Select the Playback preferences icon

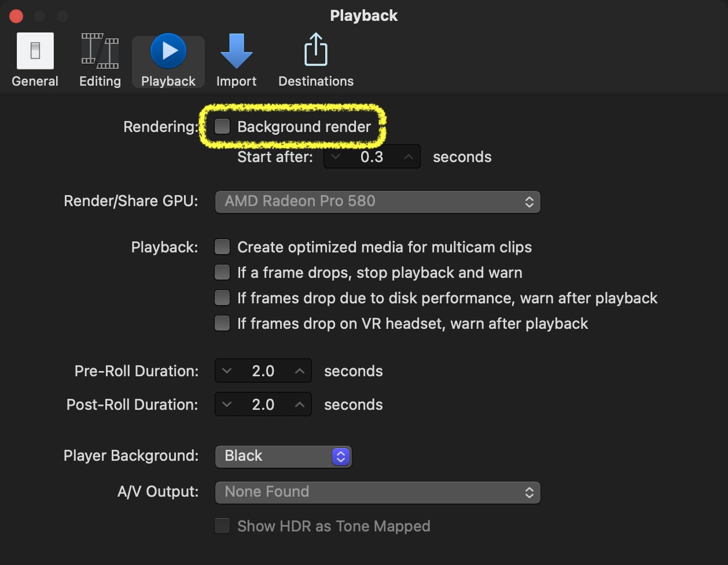pyautogui.click(x=168, y=60)
